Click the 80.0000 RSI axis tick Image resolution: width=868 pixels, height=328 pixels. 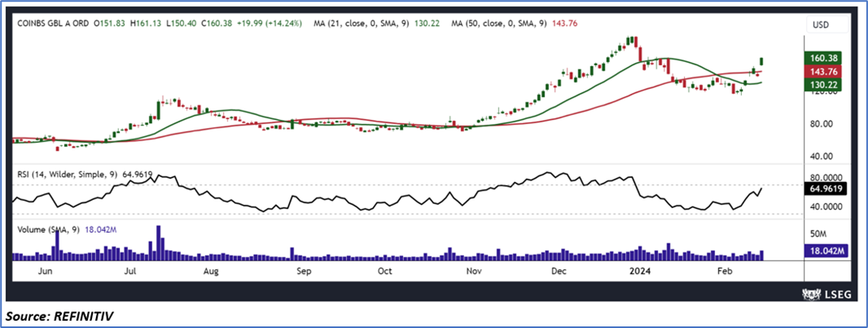826,179
